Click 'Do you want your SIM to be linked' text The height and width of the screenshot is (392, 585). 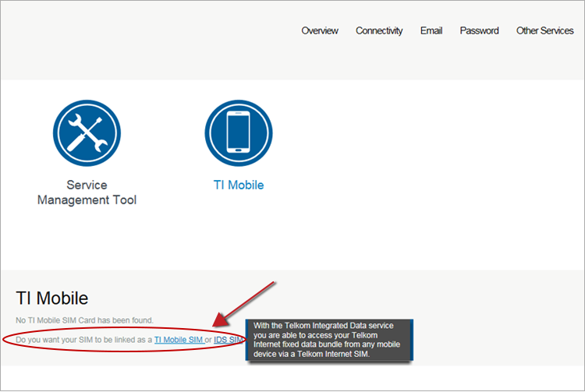(x=84, y=340)
